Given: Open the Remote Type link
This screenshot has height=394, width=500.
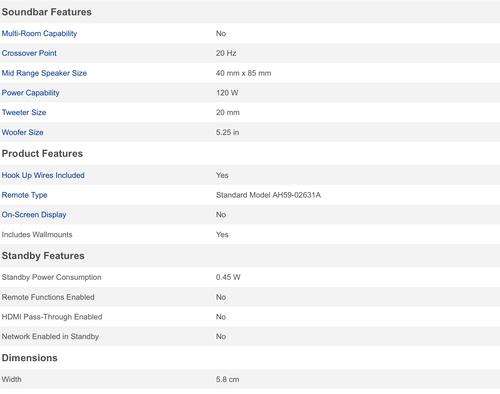Looking at the screenshot, I should tap(25, 195).
